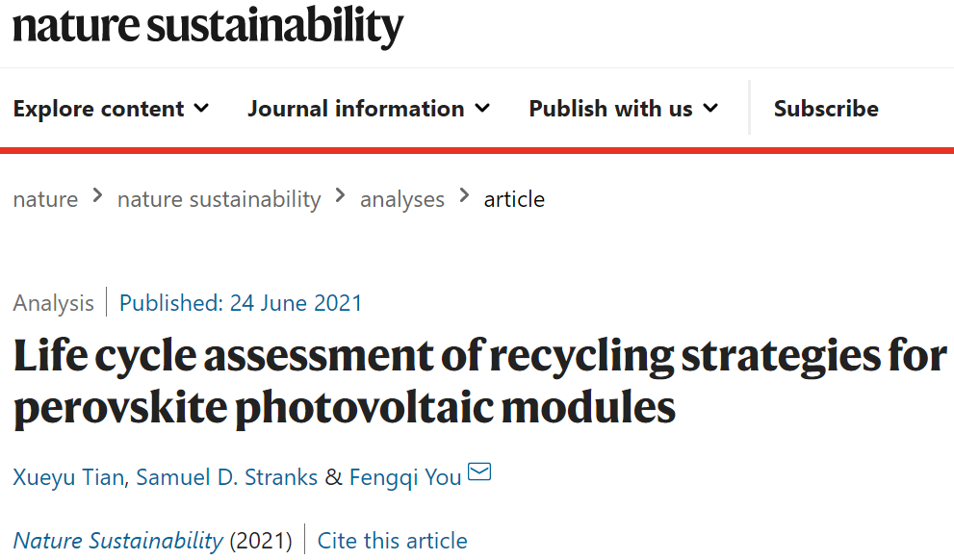
Task: Open the Publish with us menu
Action: [x=624, y=109]
